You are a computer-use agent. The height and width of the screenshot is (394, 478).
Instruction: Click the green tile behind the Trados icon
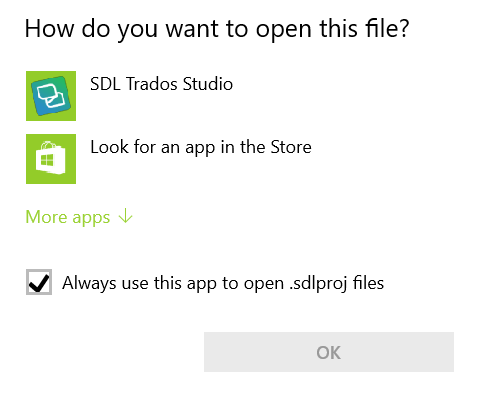click(51, 96)
